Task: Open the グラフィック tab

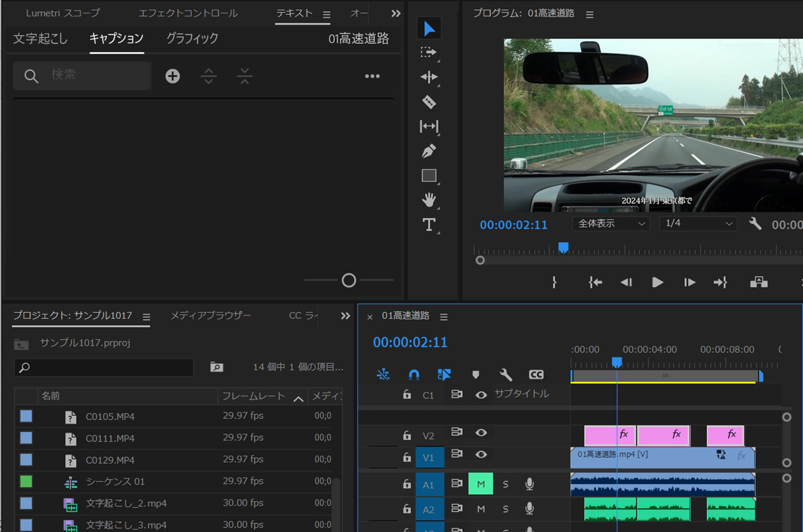Action: point(192,39)
